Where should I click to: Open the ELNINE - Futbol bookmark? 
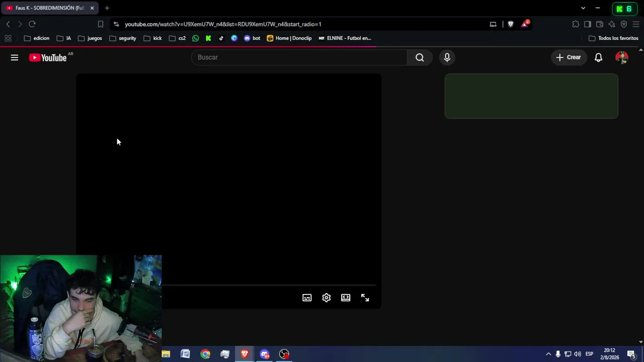345,38
